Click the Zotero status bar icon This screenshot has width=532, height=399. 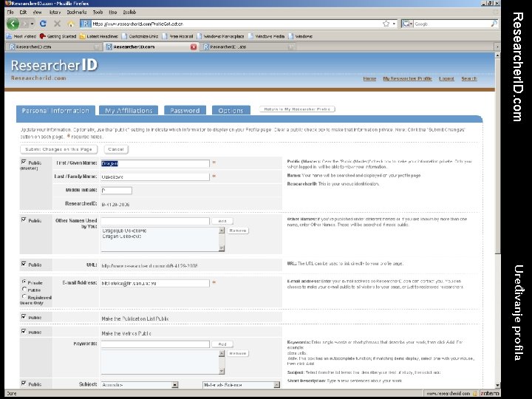click(490, 394)
